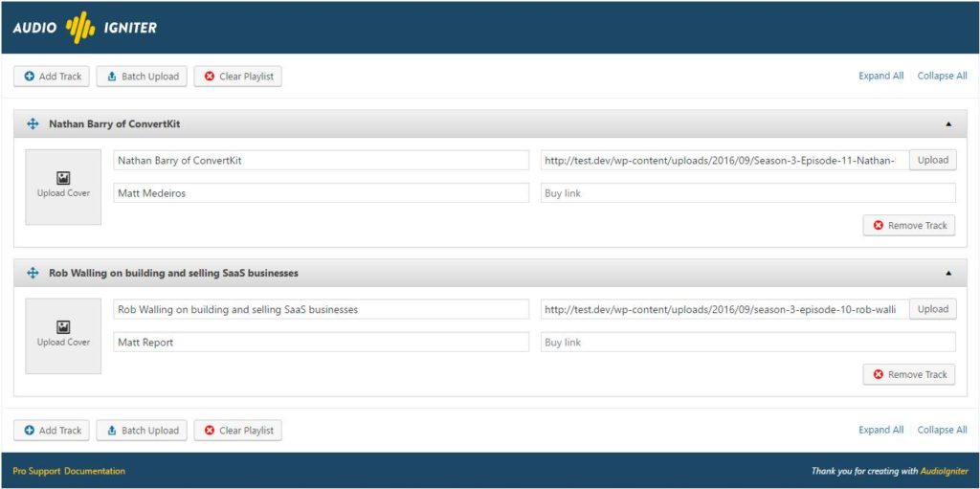The height and width of the screenshot is (489, 980).
Task: Click Upload Cover for Nathan Barry track
Action: coord(63,187)
